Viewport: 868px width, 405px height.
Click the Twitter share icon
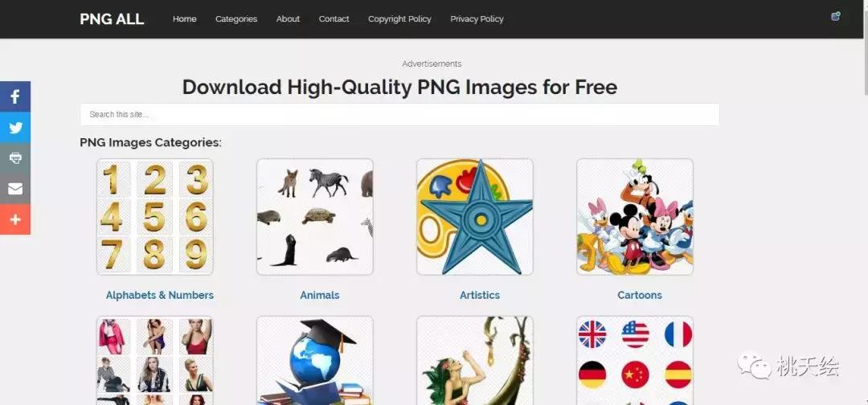point(15,128)
